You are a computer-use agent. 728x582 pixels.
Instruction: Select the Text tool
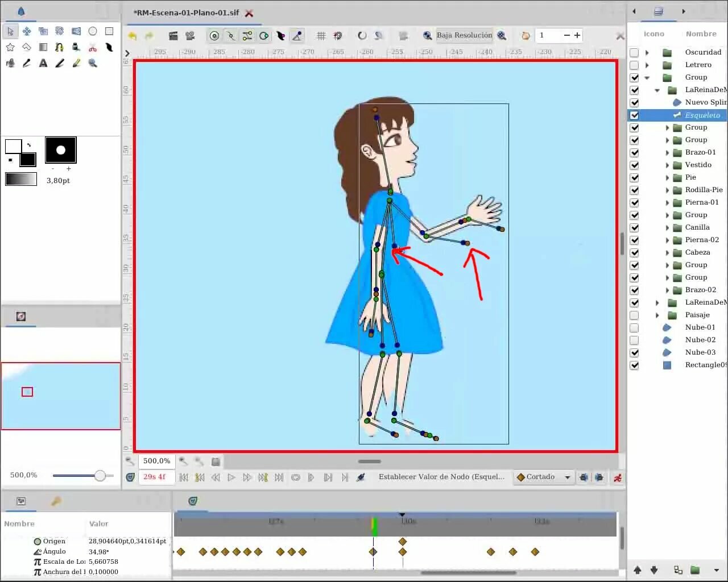[x=43, y=63]
